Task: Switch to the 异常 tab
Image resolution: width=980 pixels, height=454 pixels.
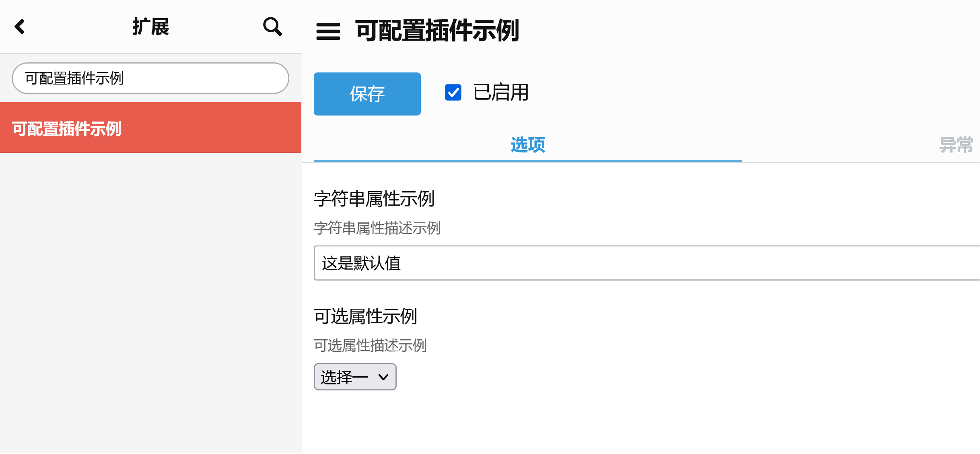Action: (x=956, y=145)
